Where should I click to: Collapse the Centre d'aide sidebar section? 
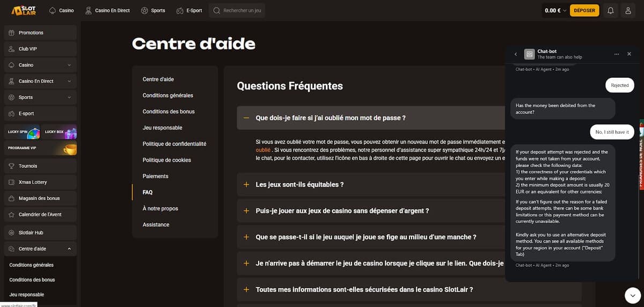point(69,248)
